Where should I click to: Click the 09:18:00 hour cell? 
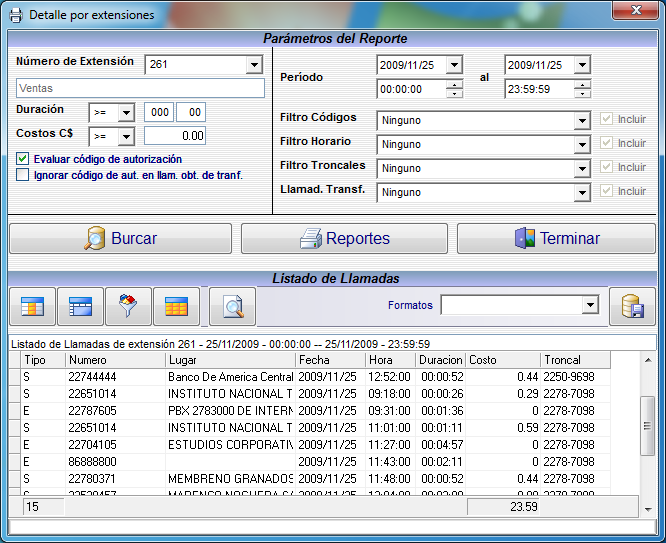click(x=390, y=394)
